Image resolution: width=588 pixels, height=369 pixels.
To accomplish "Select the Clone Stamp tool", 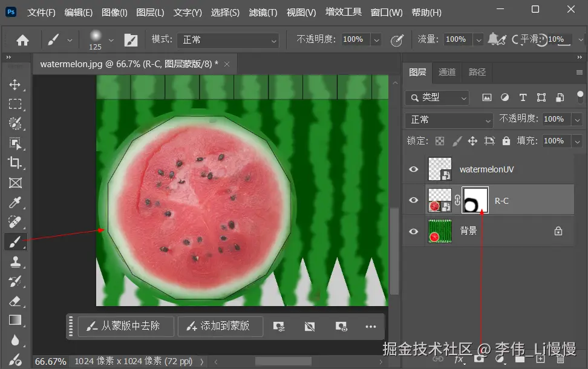I will pos(15,262).
